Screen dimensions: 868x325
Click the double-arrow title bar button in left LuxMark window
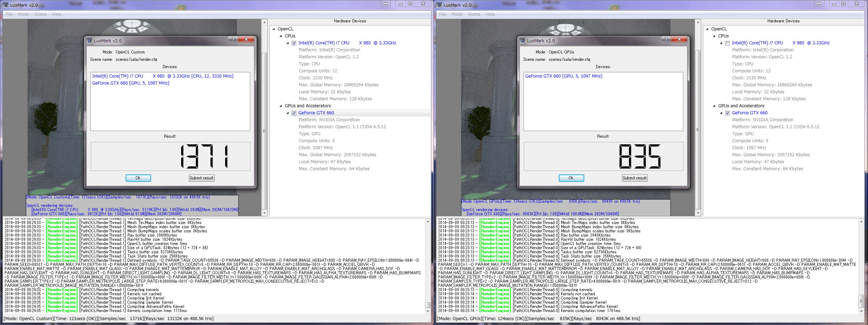click(385, 4)
